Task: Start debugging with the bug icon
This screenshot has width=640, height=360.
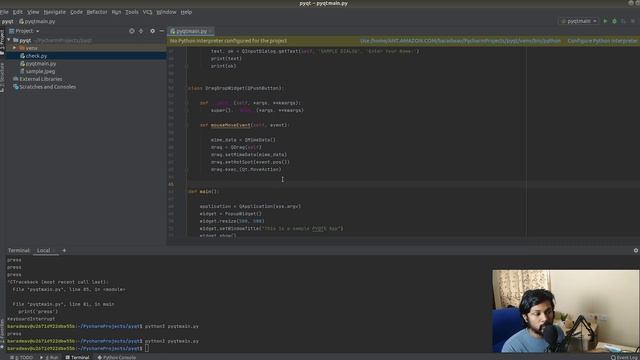Action: coord(614,21)
